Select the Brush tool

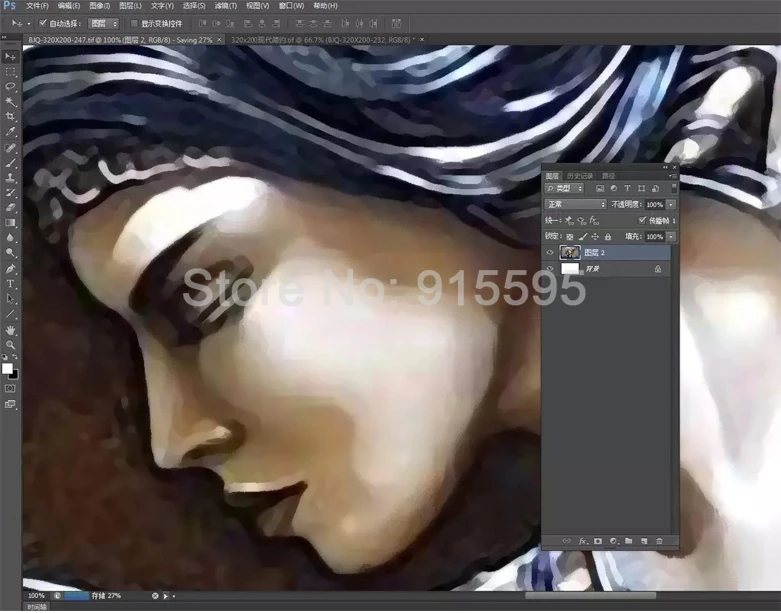tap(10, 163)
